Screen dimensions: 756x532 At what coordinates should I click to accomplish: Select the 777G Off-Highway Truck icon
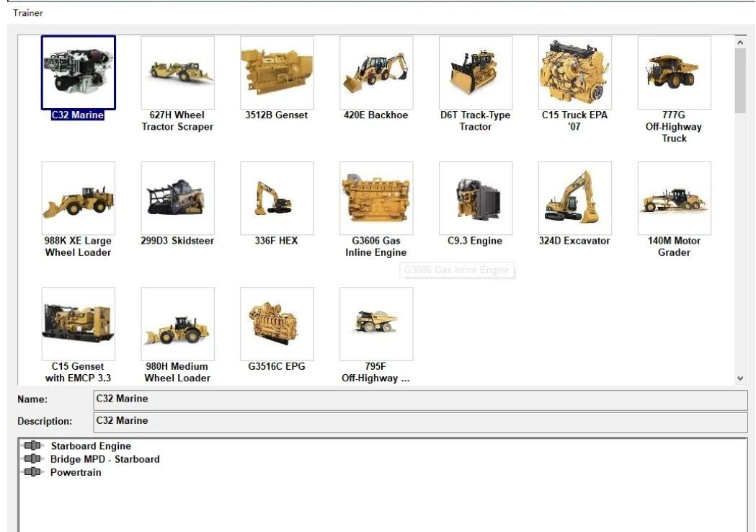pyautogui.click(x=675, y=73)
